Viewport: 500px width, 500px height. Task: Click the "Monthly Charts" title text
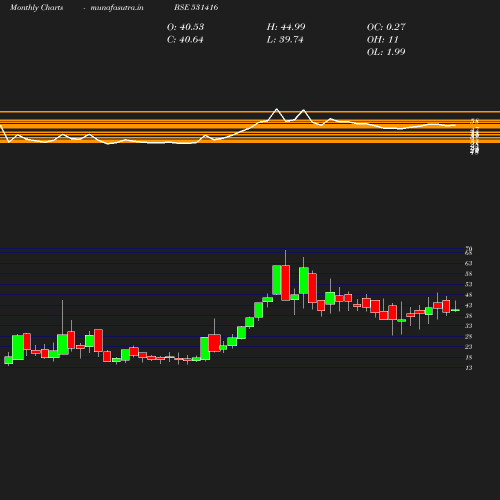(36, 7)
